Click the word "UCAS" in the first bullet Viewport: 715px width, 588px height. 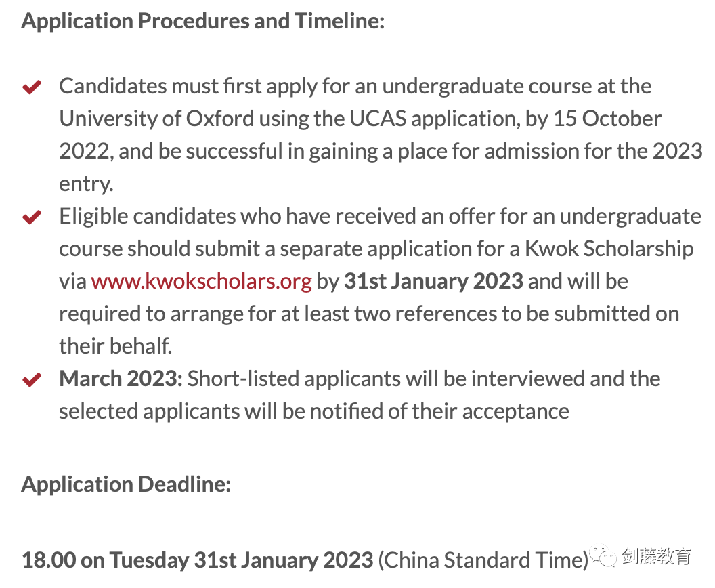click(x=378, y=119)
